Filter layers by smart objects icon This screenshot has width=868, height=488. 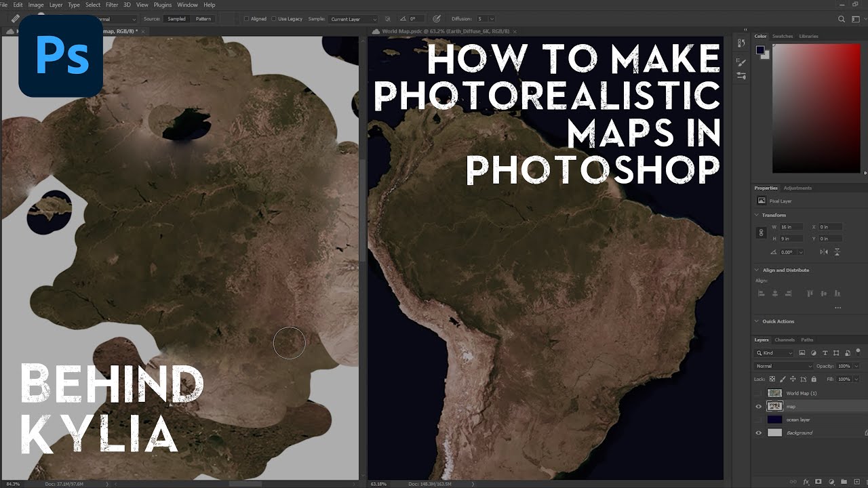(x=847, y=353)
